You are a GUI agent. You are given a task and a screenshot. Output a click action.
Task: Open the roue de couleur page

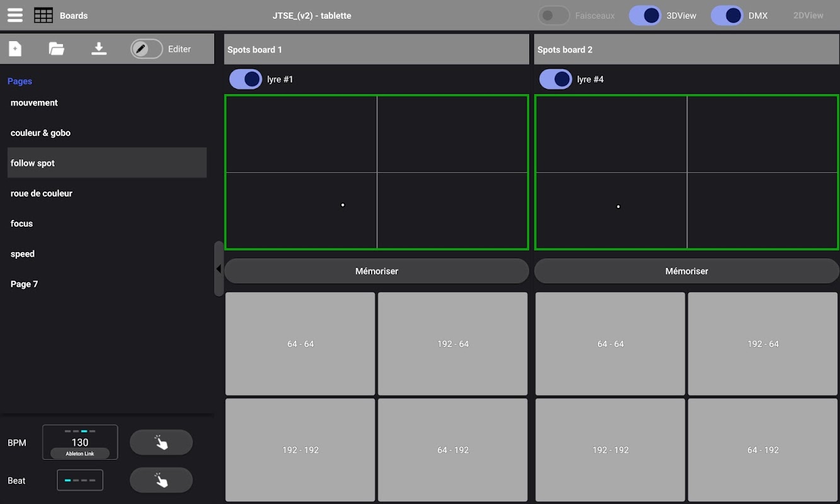pos(107,193)
